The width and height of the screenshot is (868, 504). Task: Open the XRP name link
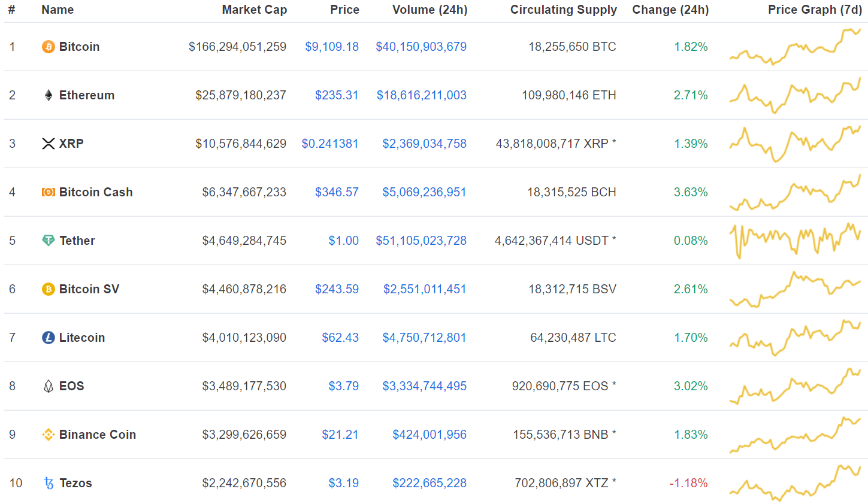coord(71,144)
